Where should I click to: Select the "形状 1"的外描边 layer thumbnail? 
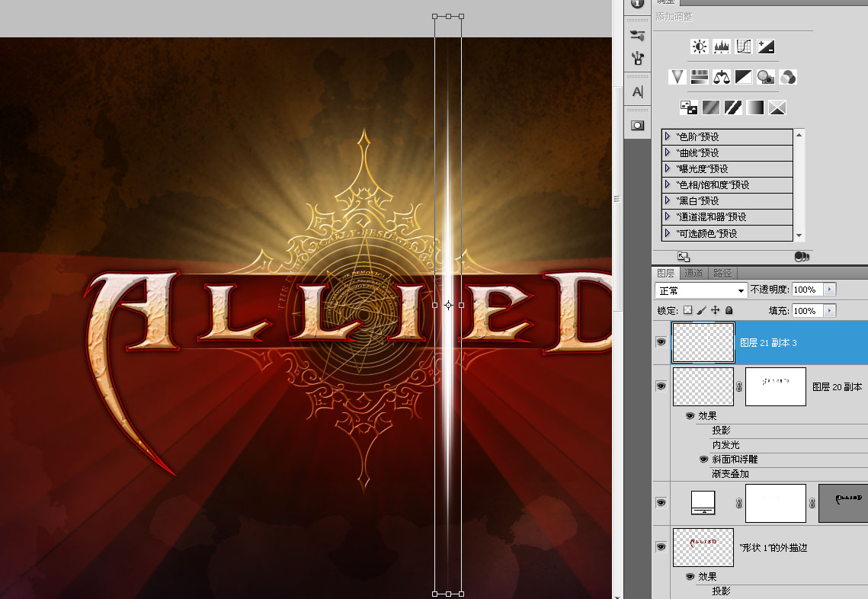click(x=703, y=547)
